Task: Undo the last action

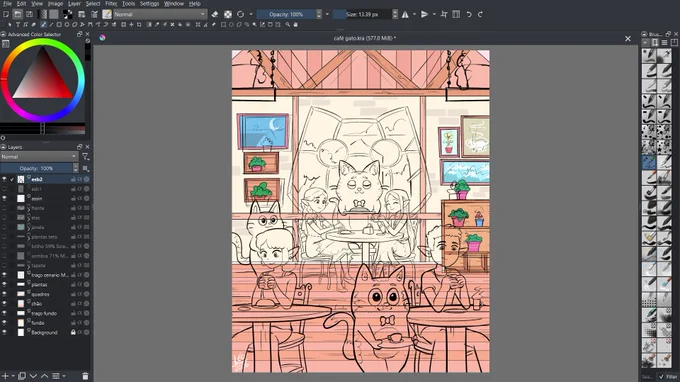Action: click(469, 14)
